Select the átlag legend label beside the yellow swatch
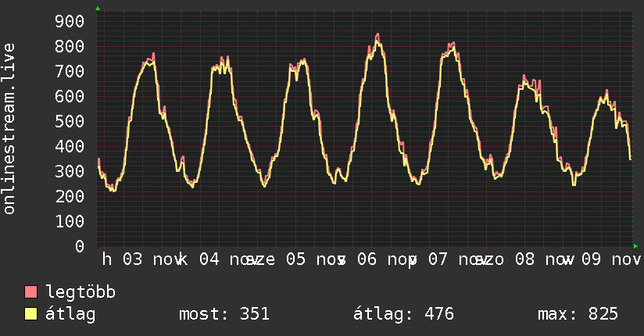The width and height of the screenshot is (644, 336). point(70,314)
